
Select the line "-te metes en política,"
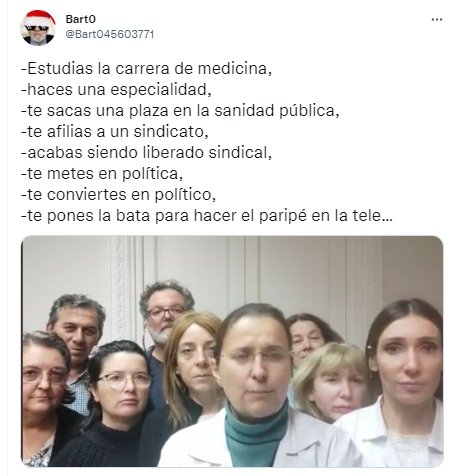[102, 174]
